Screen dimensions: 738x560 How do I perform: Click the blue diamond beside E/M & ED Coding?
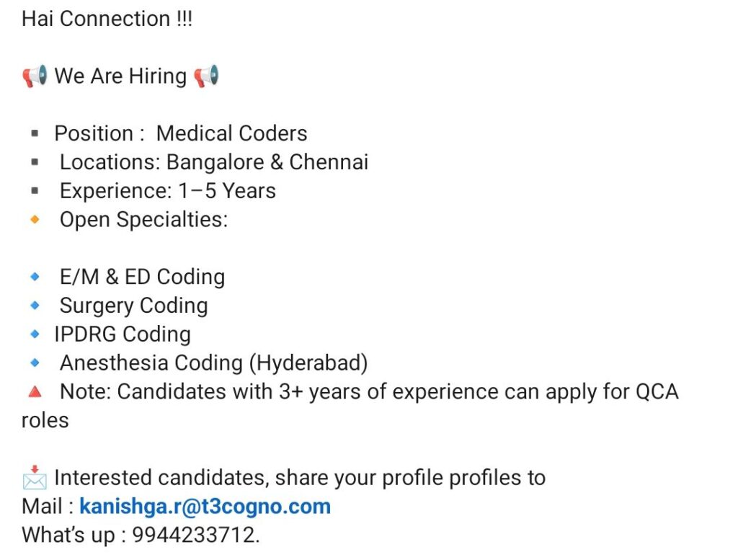35,277
